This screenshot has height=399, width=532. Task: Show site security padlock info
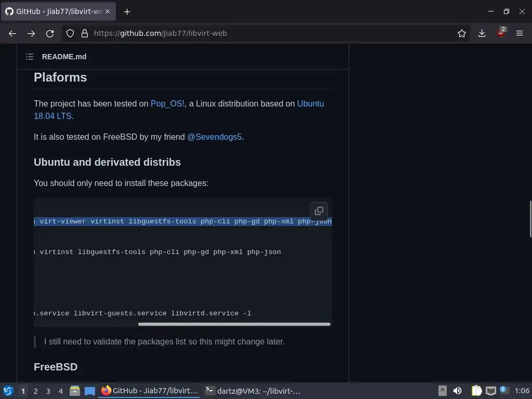(x=85, y=33)
